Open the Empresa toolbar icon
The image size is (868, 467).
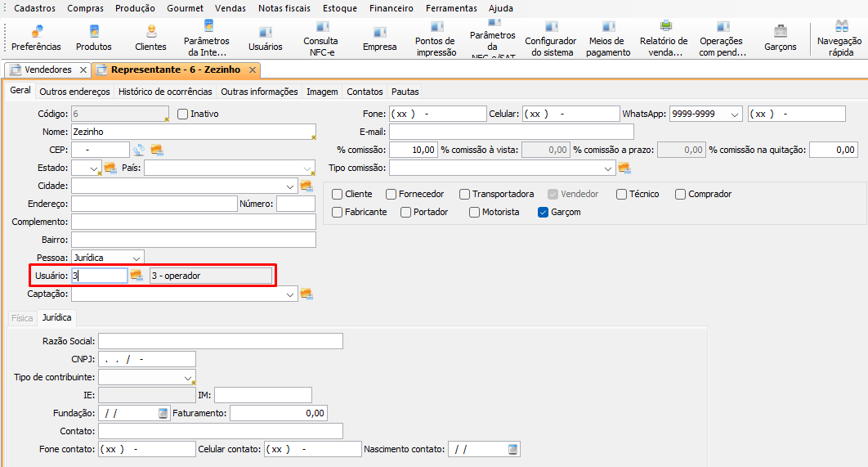coord(380,38)
